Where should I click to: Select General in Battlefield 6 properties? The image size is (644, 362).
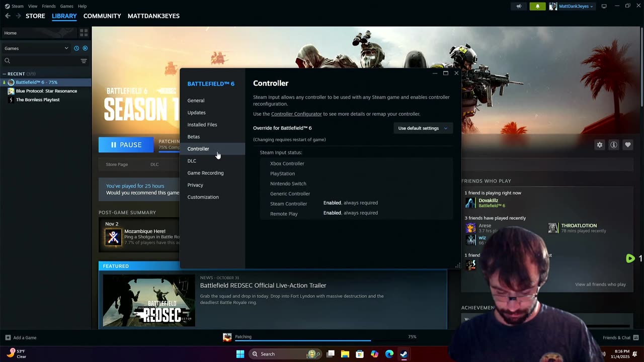click(x=212, y=101)
